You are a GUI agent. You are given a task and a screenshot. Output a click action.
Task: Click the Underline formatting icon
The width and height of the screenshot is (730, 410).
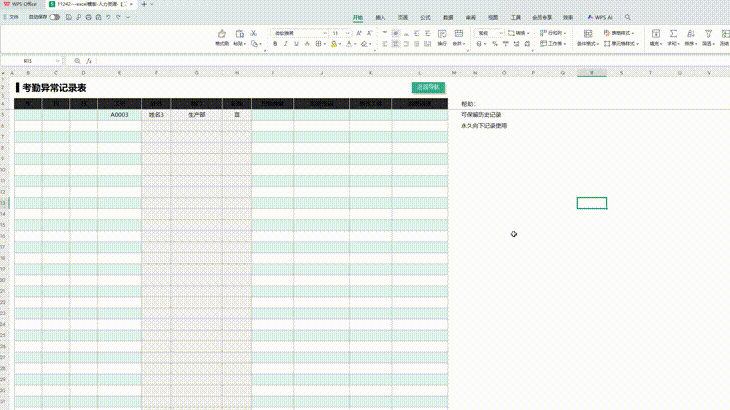pos(298,44)
